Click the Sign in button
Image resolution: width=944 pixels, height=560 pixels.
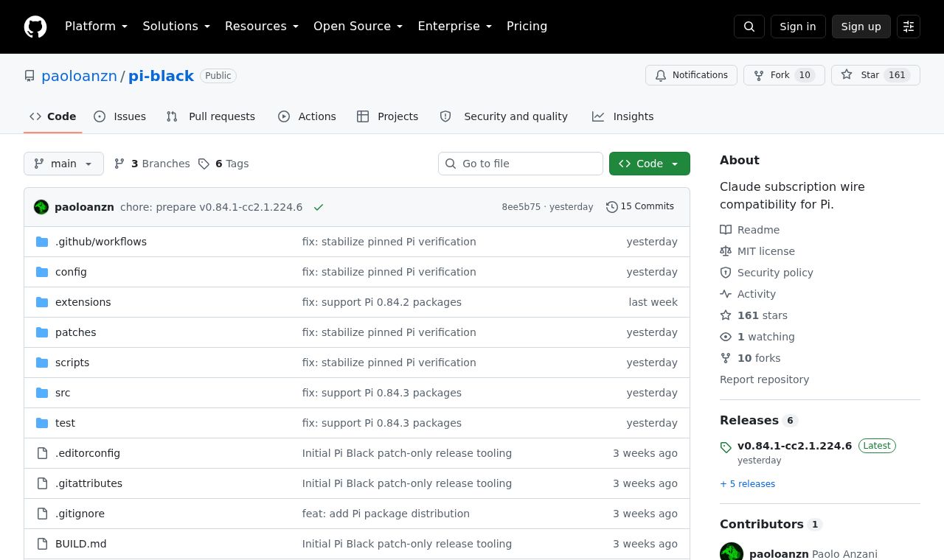click(x=798, y=27)
